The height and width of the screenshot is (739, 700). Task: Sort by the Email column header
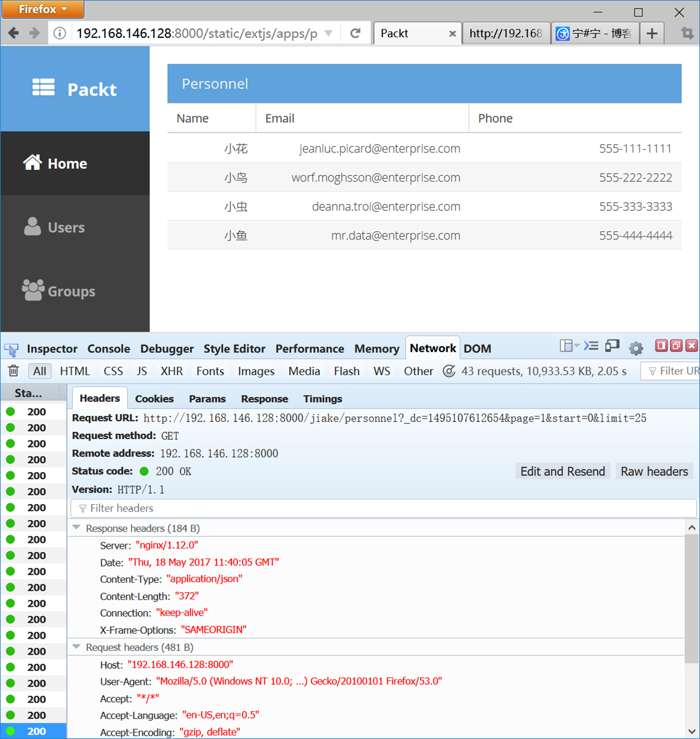click(x=362, y=118)
